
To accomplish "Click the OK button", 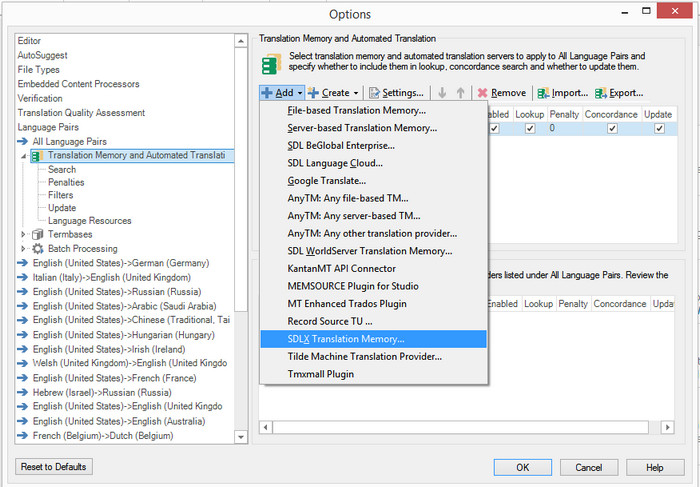I will (523, 467).
